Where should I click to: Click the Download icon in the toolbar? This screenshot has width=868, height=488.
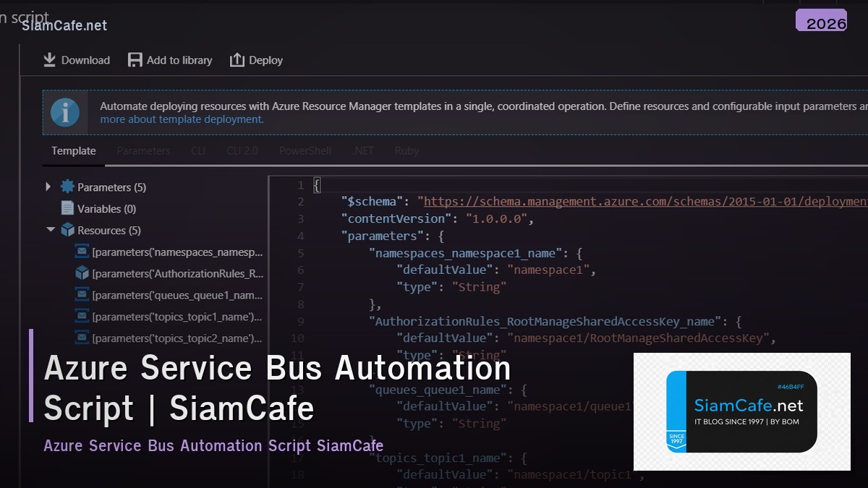tap(49, 59)
